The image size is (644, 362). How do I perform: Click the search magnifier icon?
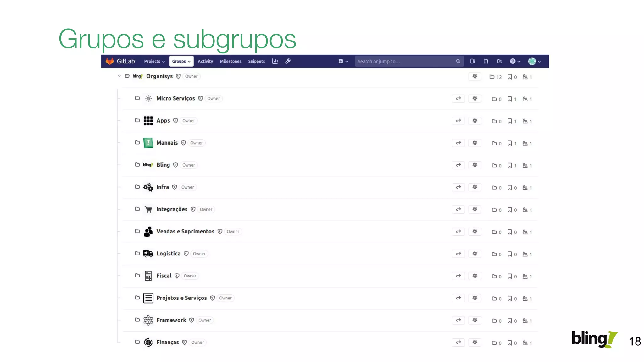coord(458,61)
